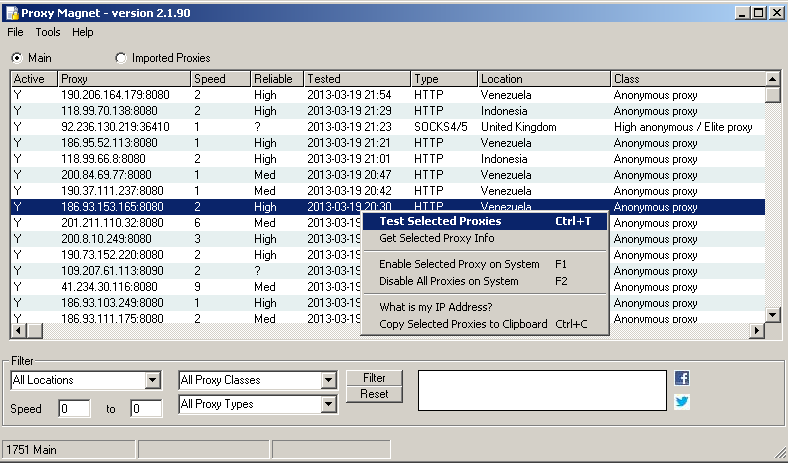Select proxy row 92.236.130.219:36410

coord(388,127)
